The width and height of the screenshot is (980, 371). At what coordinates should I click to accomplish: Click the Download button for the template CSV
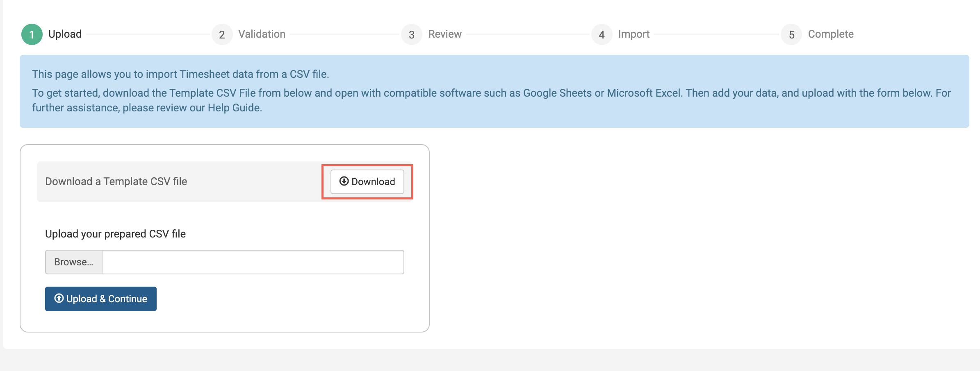[367, 181]
